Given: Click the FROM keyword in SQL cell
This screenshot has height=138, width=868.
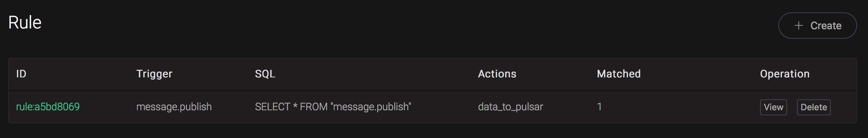Looking at the screenshot, I should pyautogui.click(x=313, y=107).
